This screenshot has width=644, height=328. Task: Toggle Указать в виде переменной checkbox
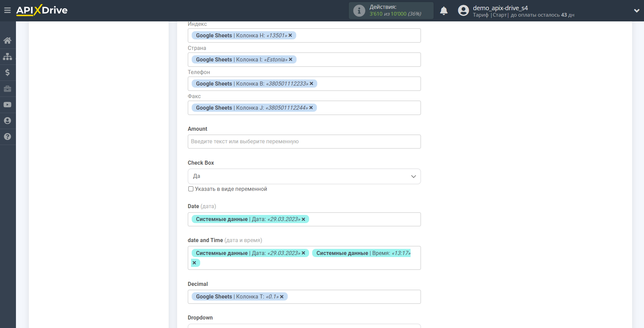tap(191, 189)
